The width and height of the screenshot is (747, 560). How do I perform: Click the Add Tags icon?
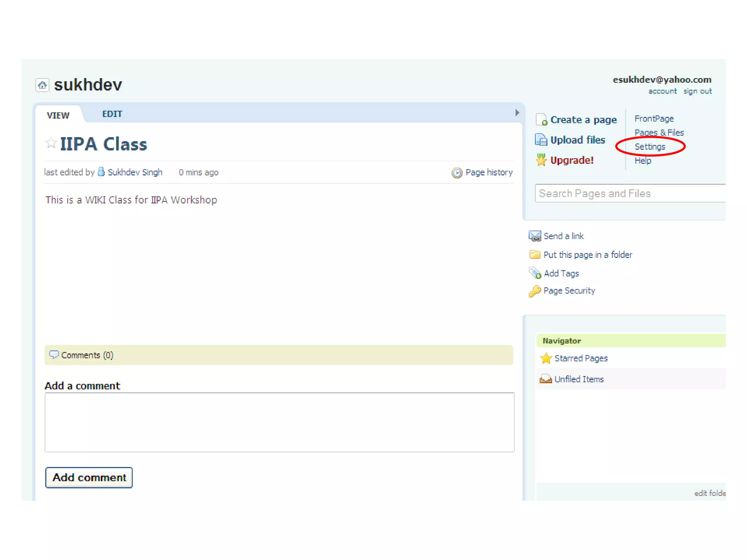pos(535,273)
